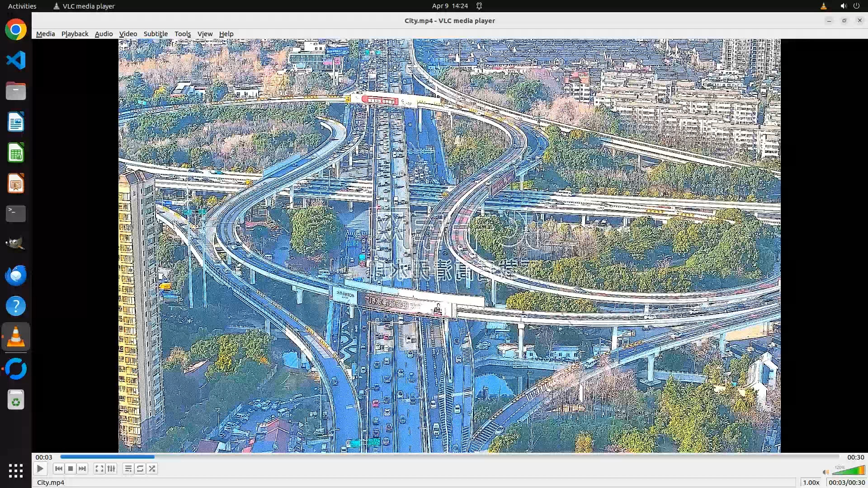
Task: Stop playback with the stop button
Action: pyautogui.click(x=71, y=469)
